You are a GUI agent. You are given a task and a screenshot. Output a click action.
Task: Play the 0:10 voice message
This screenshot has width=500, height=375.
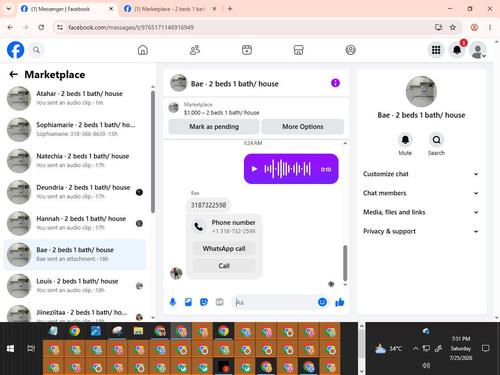click(x=254, y=169)
